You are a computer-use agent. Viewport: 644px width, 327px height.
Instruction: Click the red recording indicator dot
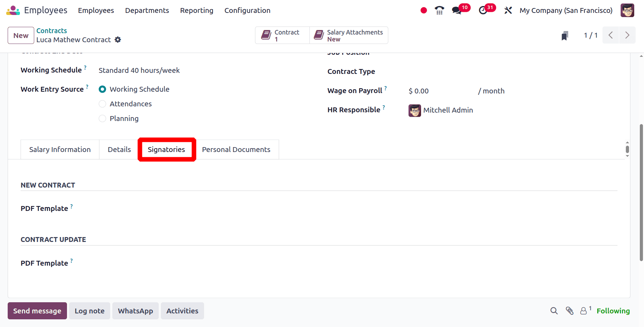[x=424, y=10]
